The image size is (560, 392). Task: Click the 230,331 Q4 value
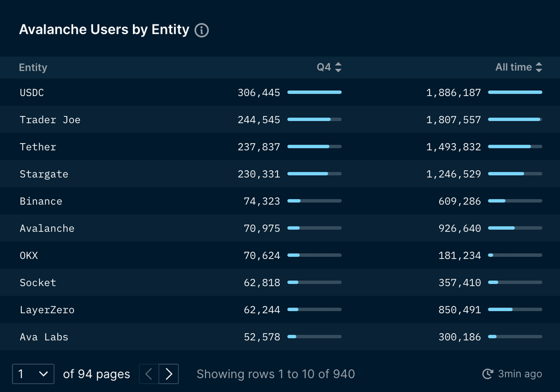259,174
